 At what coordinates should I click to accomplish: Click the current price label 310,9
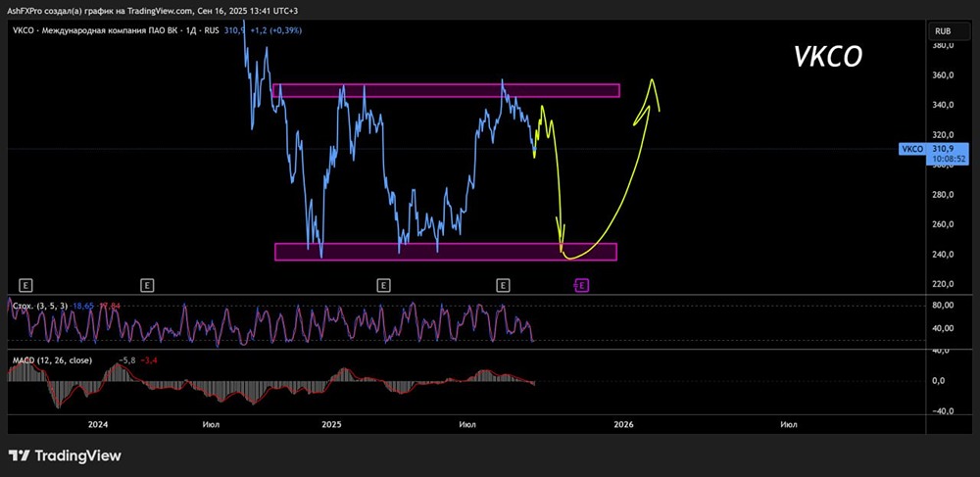[942, 149]
